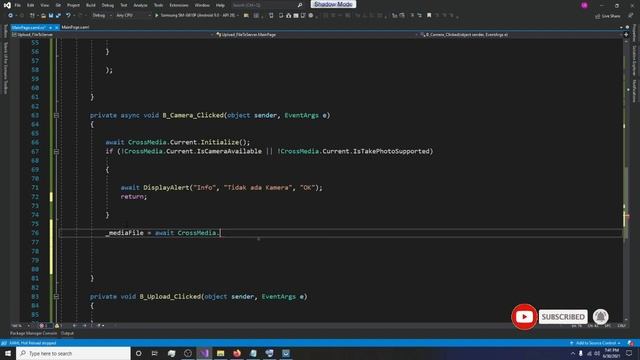Open the Samsung target device dropdown arrow

(238, 16)
